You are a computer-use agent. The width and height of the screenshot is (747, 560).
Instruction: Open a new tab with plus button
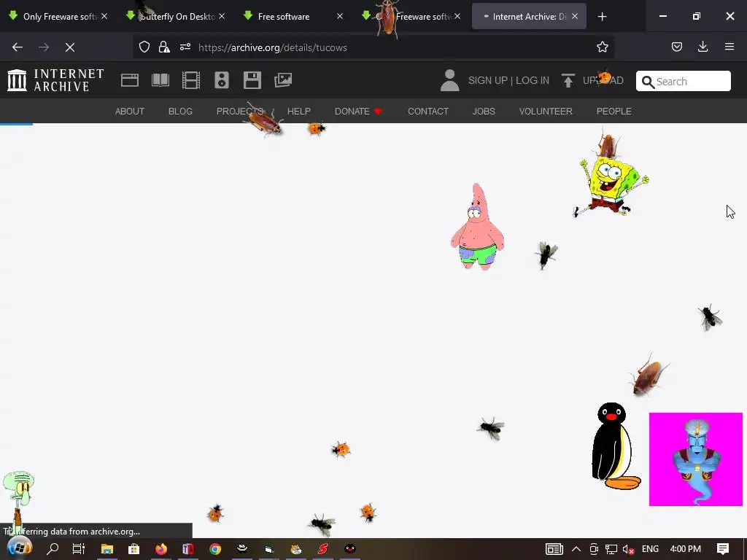[602, 17]
